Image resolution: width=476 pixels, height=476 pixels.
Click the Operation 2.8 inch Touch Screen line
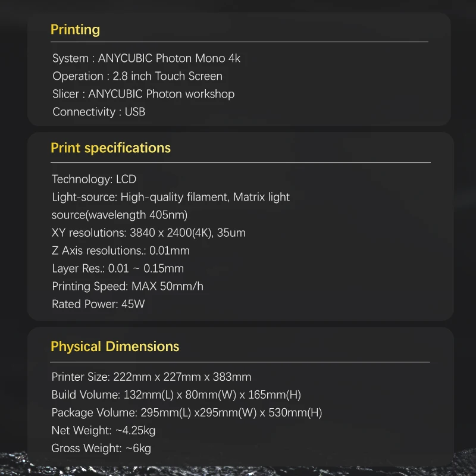point(137,76)
